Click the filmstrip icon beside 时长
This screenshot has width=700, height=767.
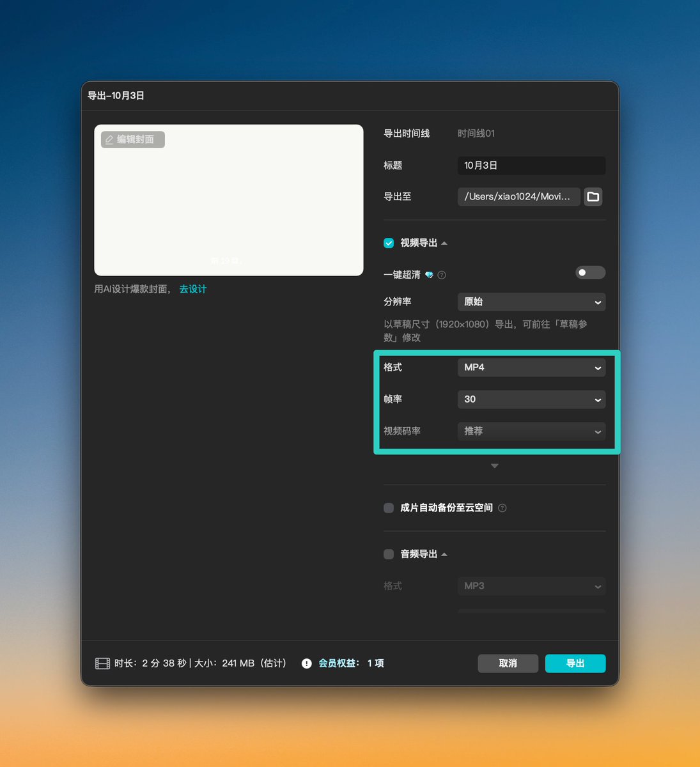(x=102, y=663)
